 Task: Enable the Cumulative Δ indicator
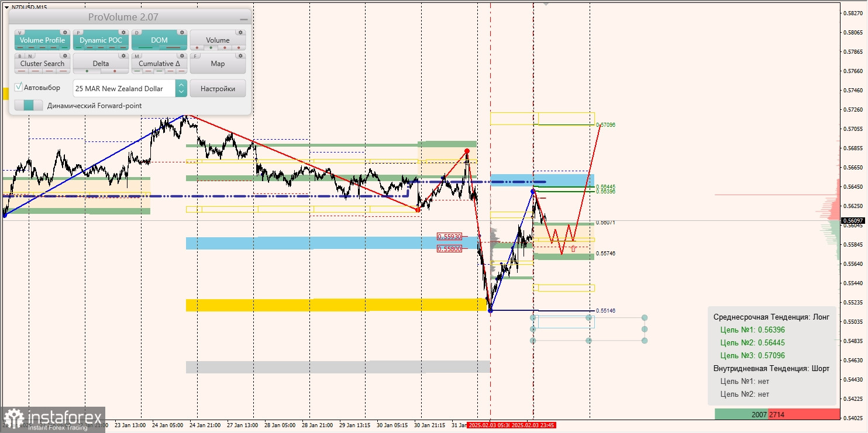159,64
